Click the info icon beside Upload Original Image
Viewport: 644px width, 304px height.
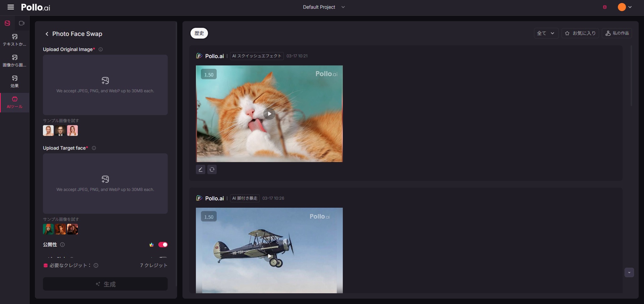(x=101, y=49)
